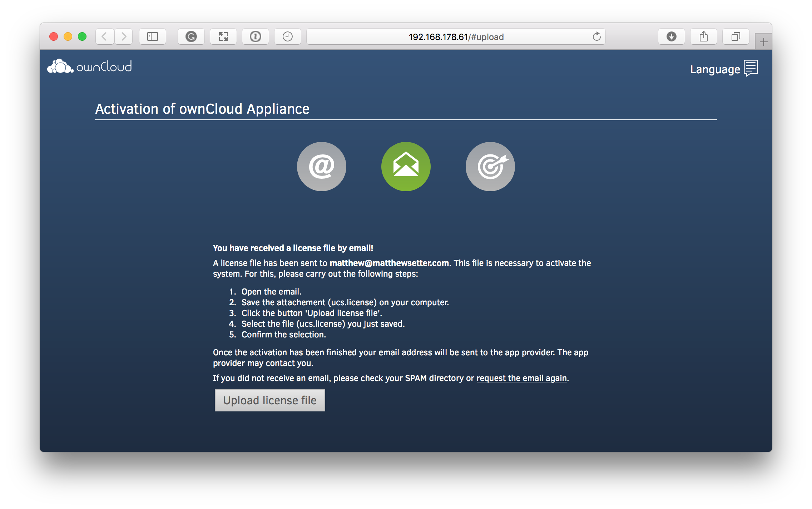The image size is (812, 509).
Task: Click the green open envelope step icon
Action: pyautogui.click(x=406, y=166)
